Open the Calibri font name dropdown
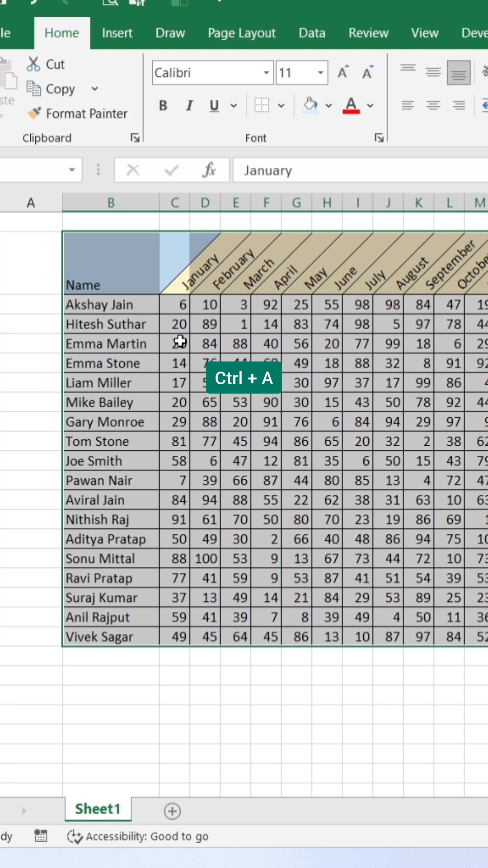The width and height of the screenshot is (488, 868). [267, 73]
